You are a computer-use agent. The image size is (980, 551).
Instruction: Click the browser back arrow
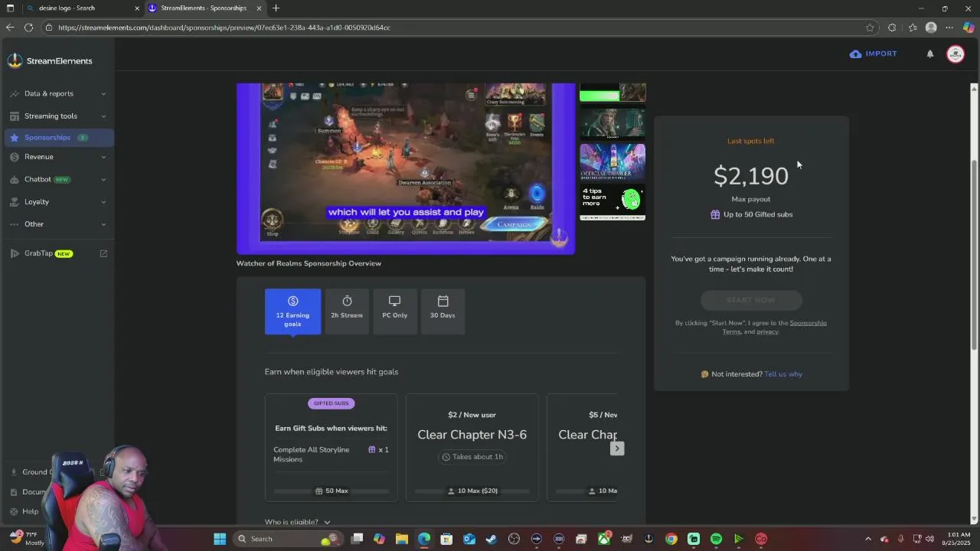click(x=9, y=28)
